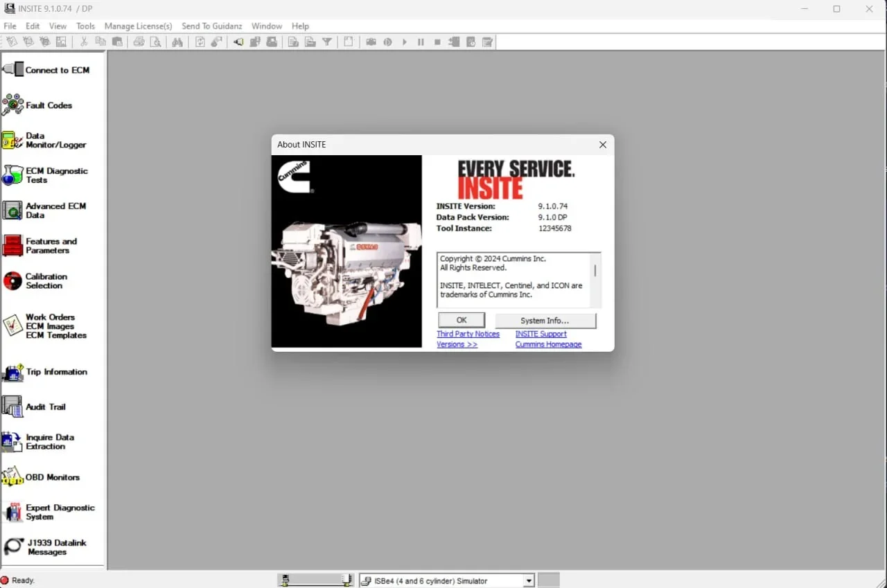Click the System Info... button
This screenshot has height=588, width=887.
pos(545,321)
